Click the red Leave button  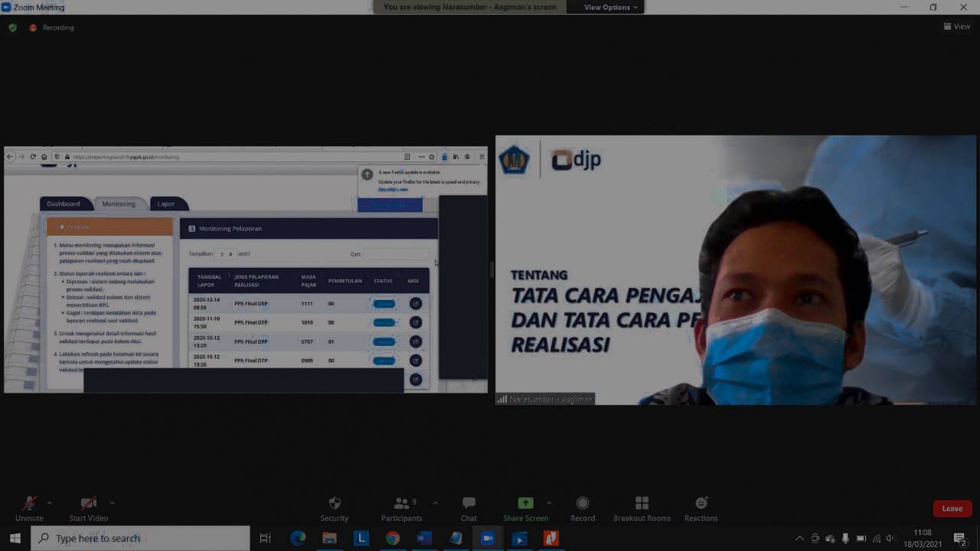coord(952,509)
